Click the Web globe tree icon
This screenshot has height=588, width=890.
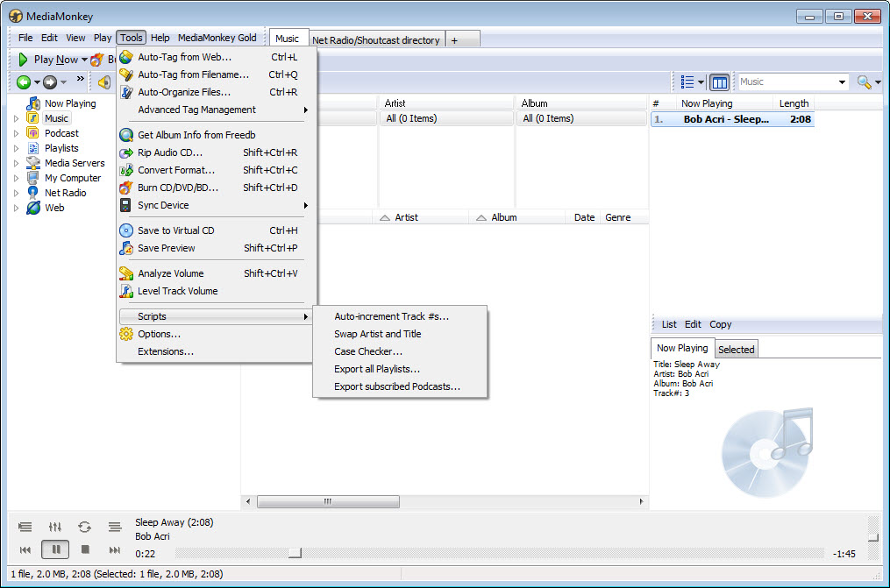[33, 208]
